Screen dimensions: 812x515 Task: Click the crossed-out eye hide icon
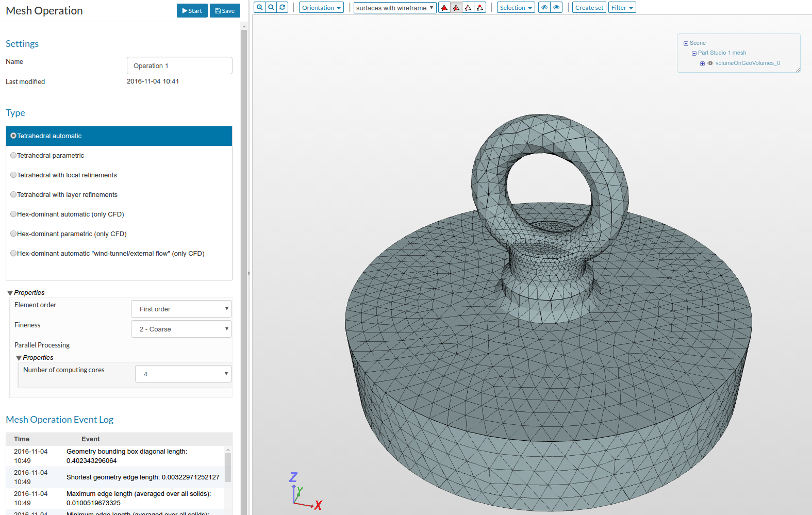pos(544,7)
